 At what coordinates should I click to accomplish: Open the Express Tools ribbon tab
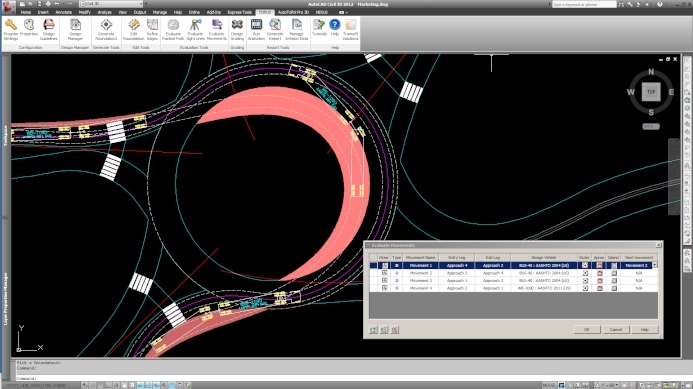(x=240, y=12)
